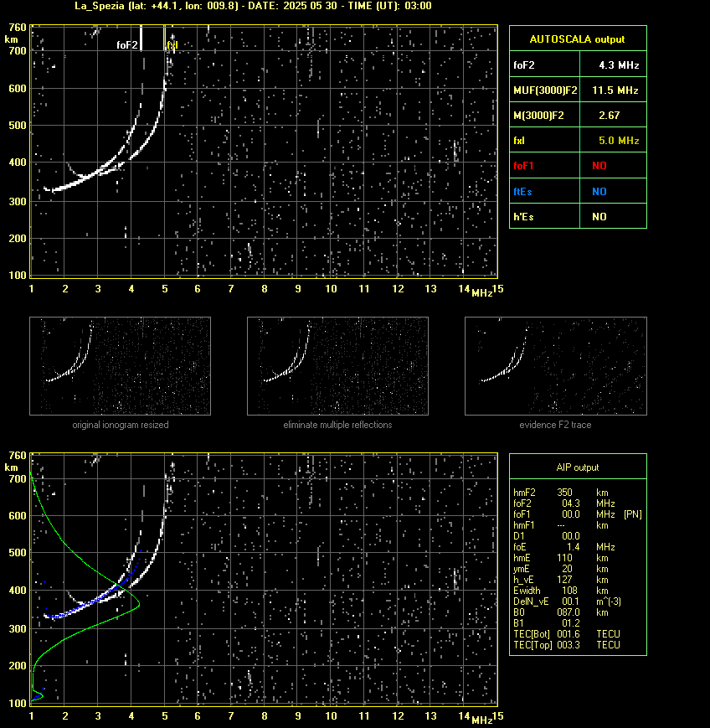
Task: Open the 'eliminate multiple reflections' thumbnail image
Action: 337,366
